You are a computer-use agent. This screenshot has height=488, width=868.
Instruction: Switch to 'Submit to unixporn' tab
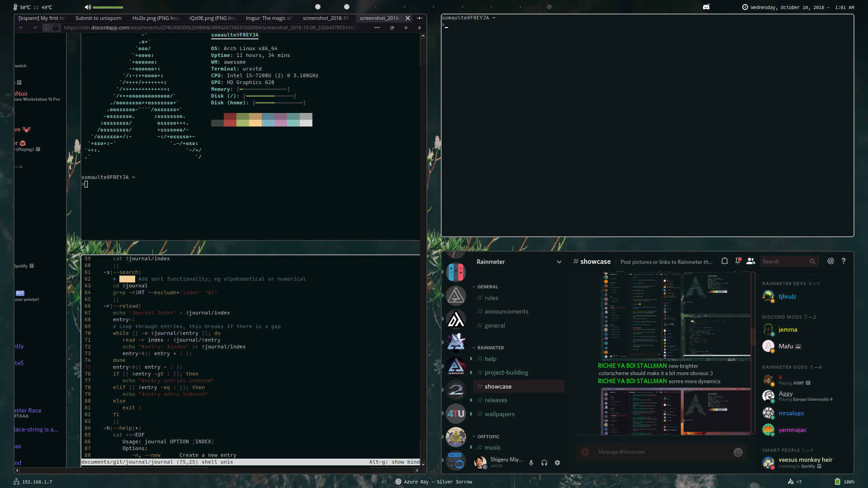coord(99,18)
